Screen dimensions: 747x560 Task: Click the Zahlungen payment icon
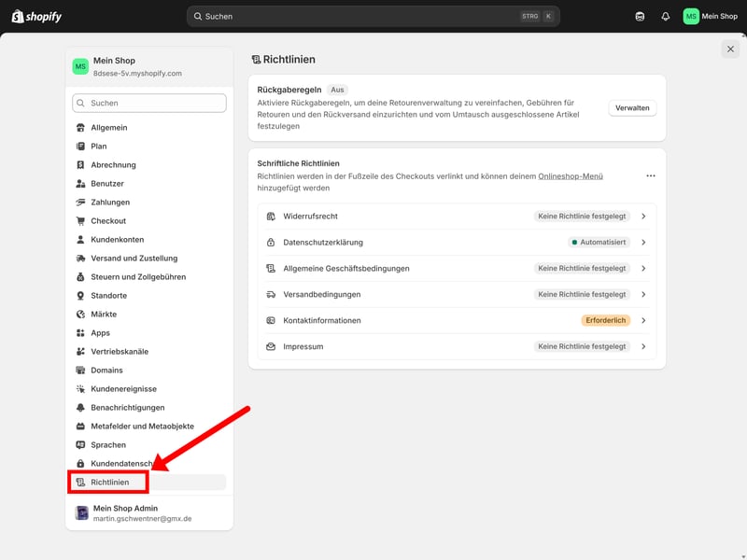(x=81, y=203)
